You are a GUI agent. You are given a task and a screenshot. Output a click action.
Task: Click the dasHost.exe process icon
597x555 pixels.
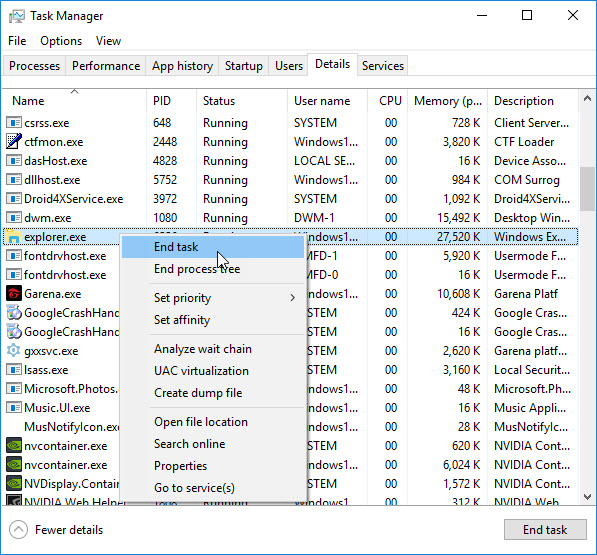pyautogui.click(x=14, y=161)
